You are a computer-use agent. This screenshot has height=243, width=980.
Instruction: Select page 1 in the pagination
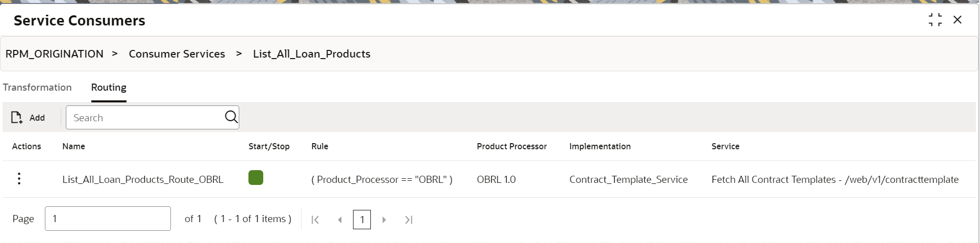coord(362,220)
